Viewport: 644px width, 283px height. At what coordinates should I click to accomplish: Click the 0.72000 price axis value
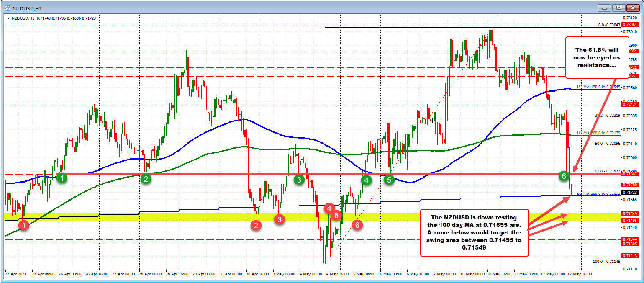631,157
